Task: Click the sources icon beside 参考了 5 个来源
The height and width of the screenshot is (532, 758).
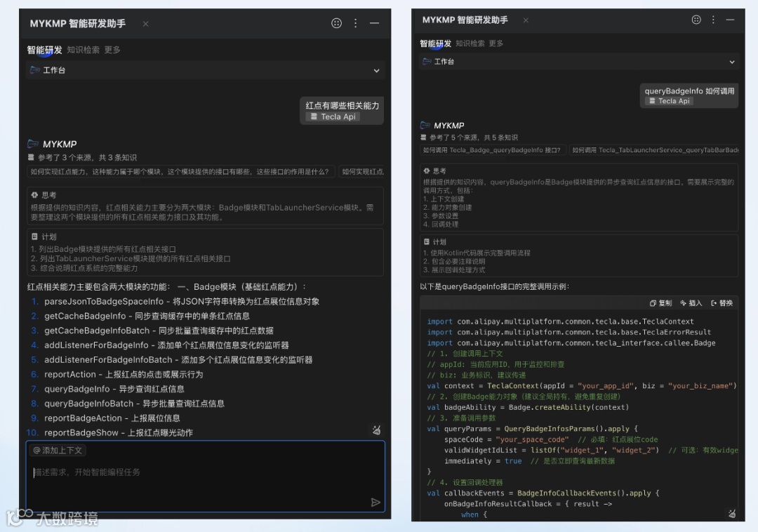Action: 423,138
